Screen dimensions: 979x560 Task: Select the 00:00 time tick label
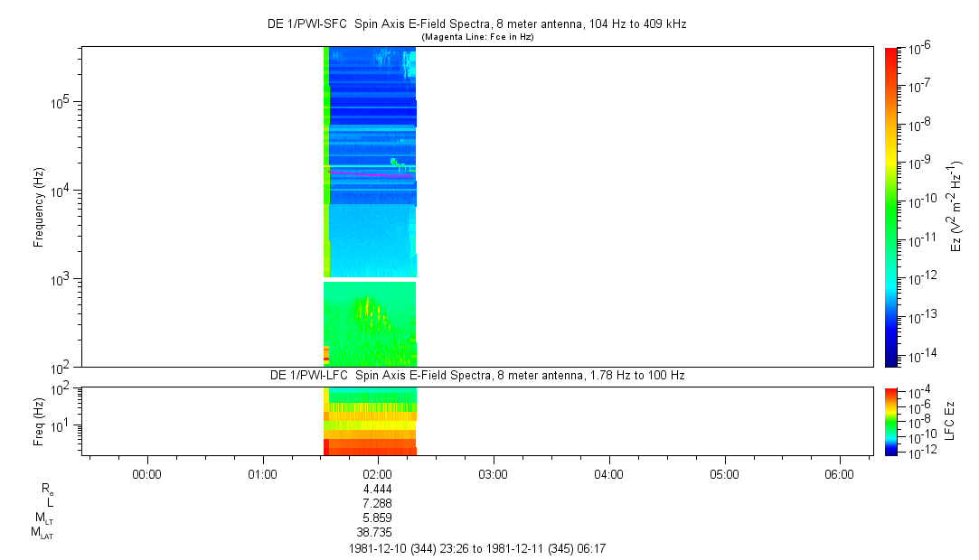146,473
